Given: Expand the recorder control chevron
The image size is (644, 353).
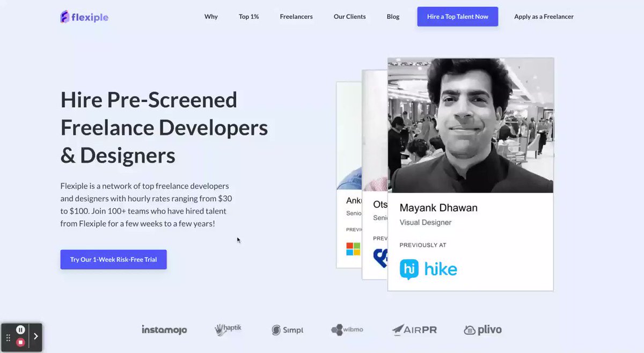Looking at the screenshot, I should [36, 336].
